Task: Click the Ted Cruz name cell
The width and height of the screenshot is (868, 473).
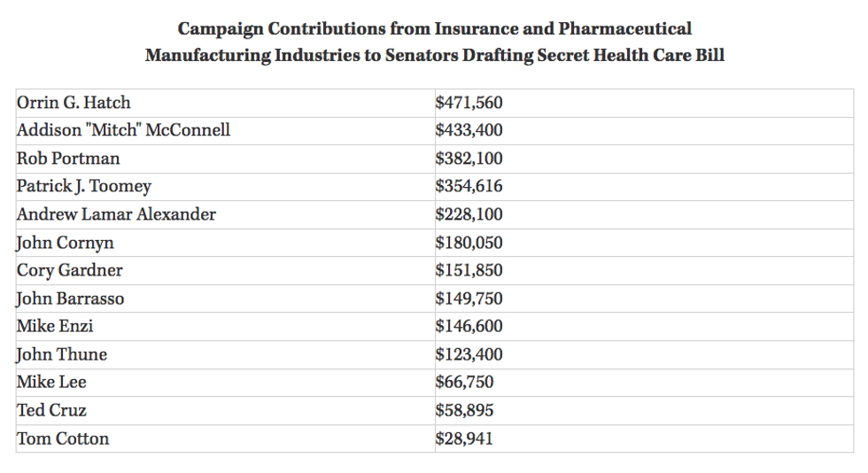Action: coord(51,410)
